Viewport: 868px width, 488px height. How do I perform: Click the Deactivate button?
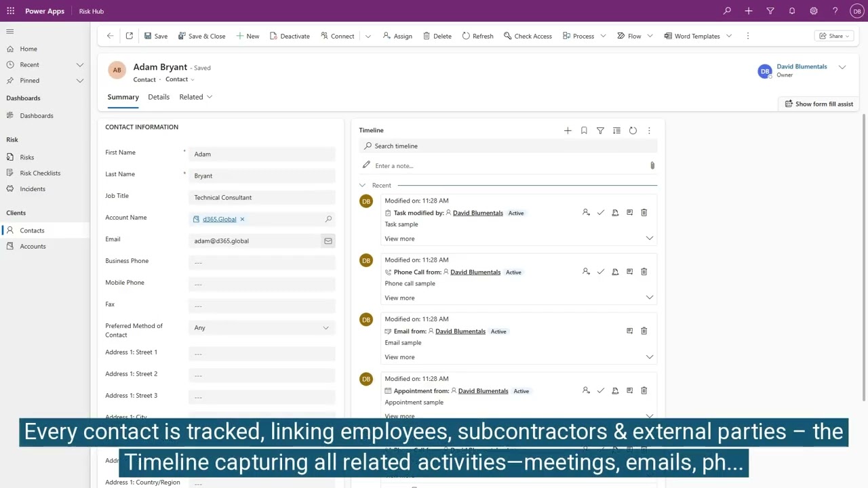click(290, 36)
